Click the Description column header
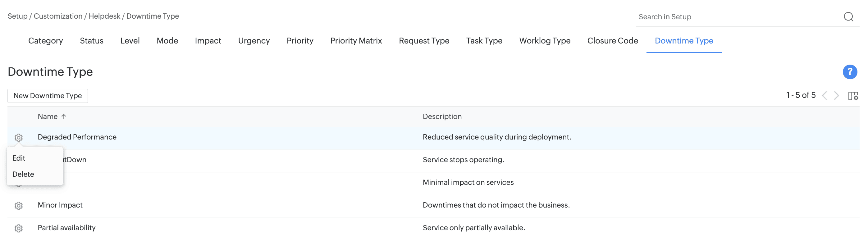Image resolution: width=868 pixels, height=238 pixels. (442, 116)
